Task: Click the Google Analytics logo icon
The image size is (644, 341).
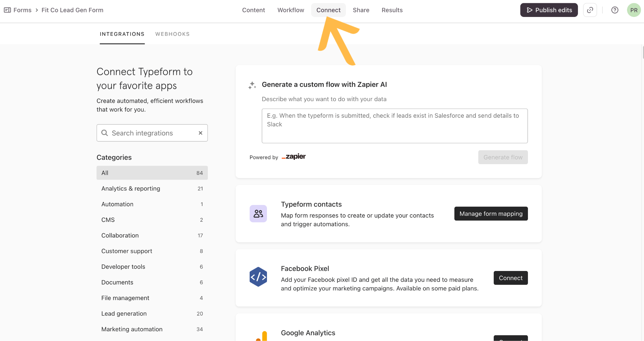Action: (262, 336)
